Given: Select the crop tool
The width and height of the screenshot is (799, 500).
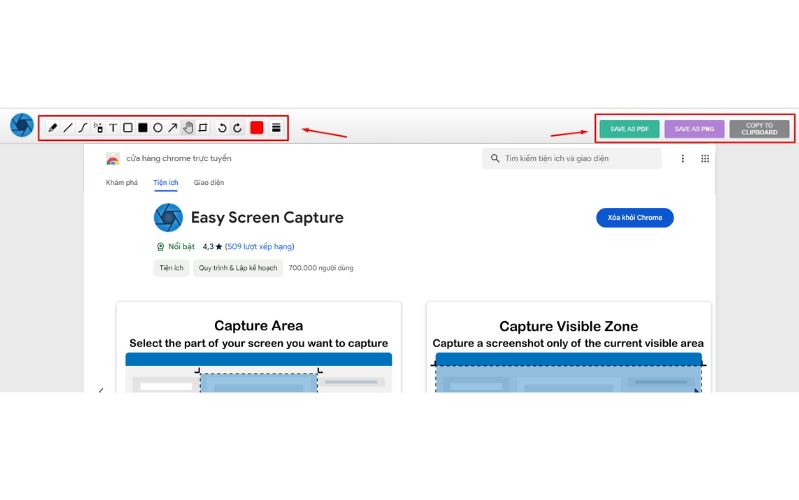Looking at the screenshot, I should click(x=203, y=127).
